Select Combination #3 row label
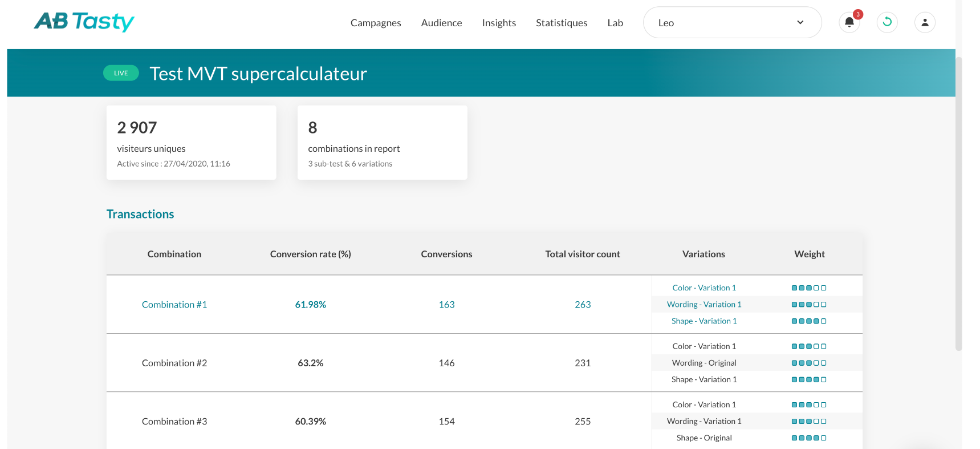 [174, 422]
